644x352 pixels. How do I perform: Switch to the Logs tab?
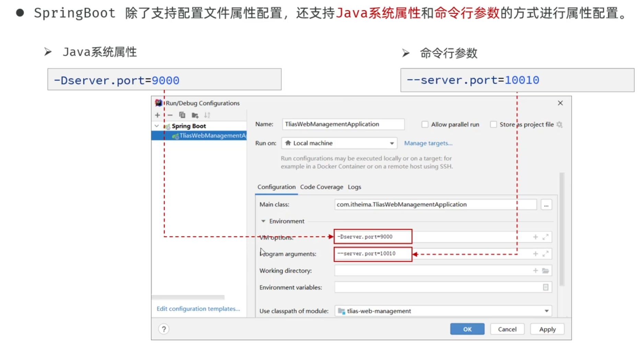point(354,187)
